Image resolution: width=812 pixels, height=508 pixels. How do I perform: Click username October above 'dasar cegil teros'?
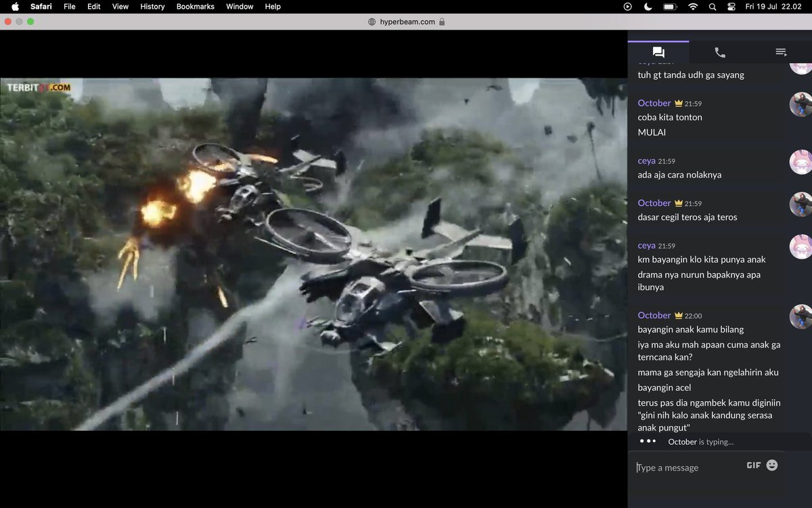654,203
